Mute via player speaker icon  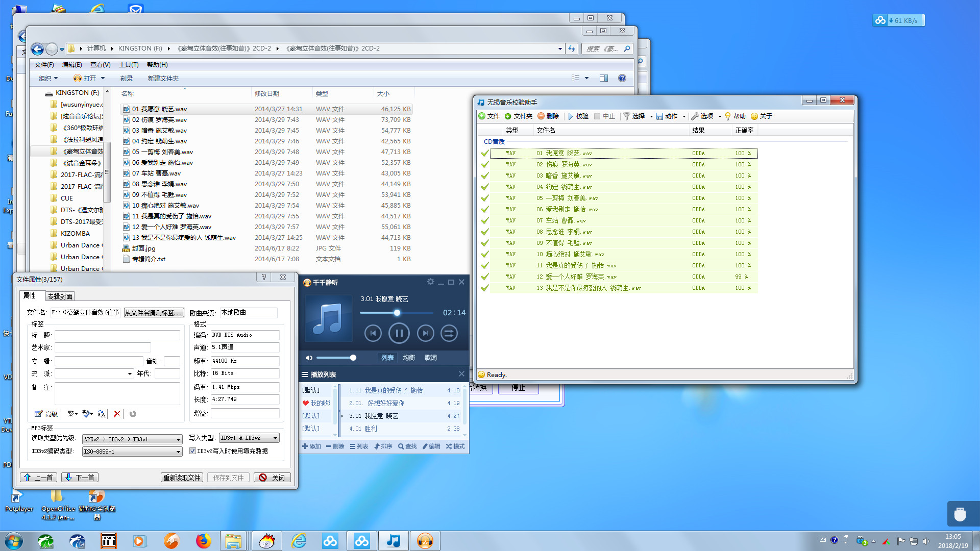pos(309,358)
